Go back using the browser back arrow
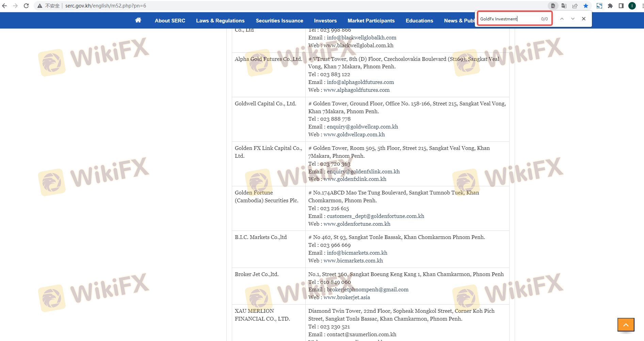 (4, 6)
